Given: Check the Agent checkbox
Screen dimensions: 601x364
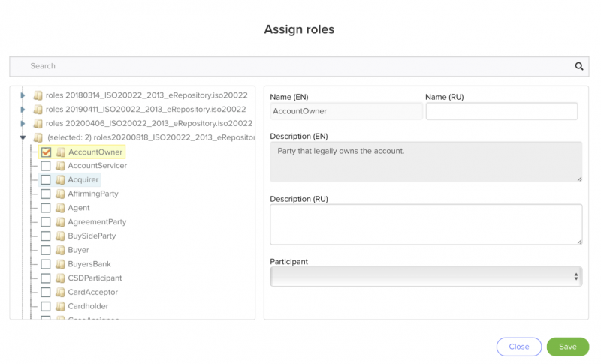Looking at the screenshot, I should point(46,208).
